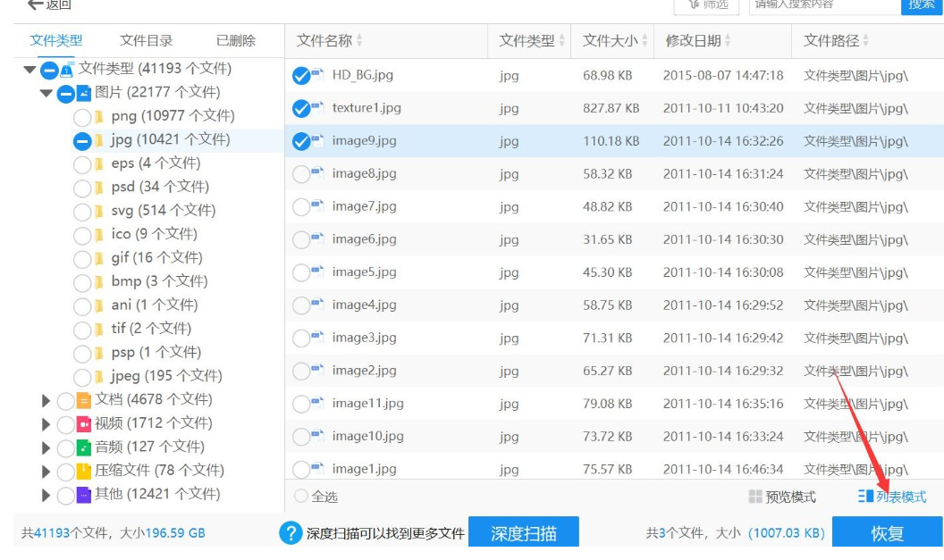Expand the 视频 tree node
Screen dimensions: 944x560
(46, 423)
